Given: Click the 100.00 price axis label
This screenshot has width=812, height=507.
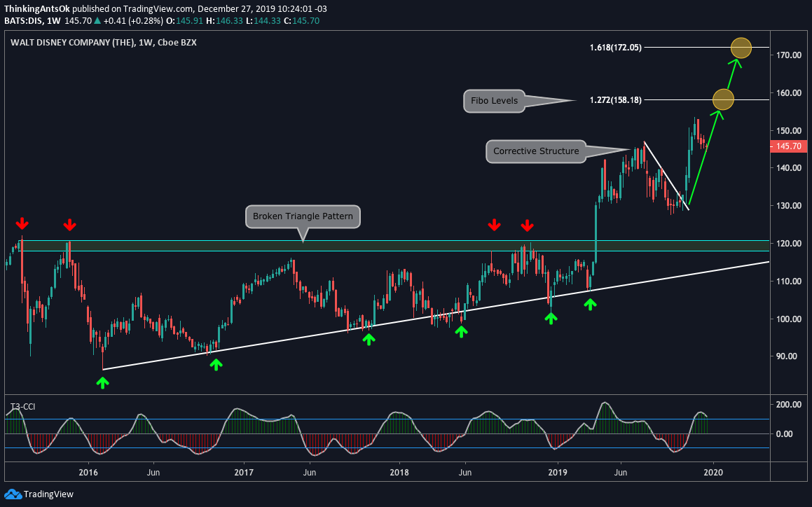Looking at the screenshot, I should click(789, 319).
